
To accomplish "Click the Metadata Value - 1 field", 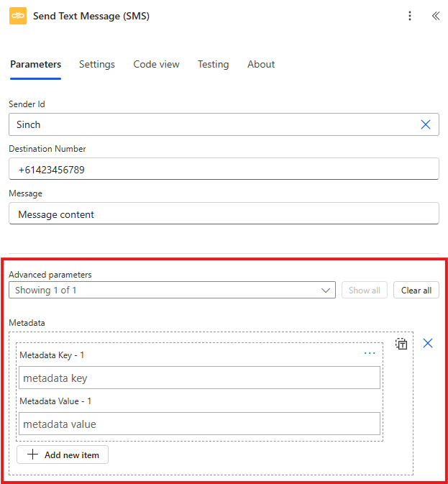I will pos(199,424).
